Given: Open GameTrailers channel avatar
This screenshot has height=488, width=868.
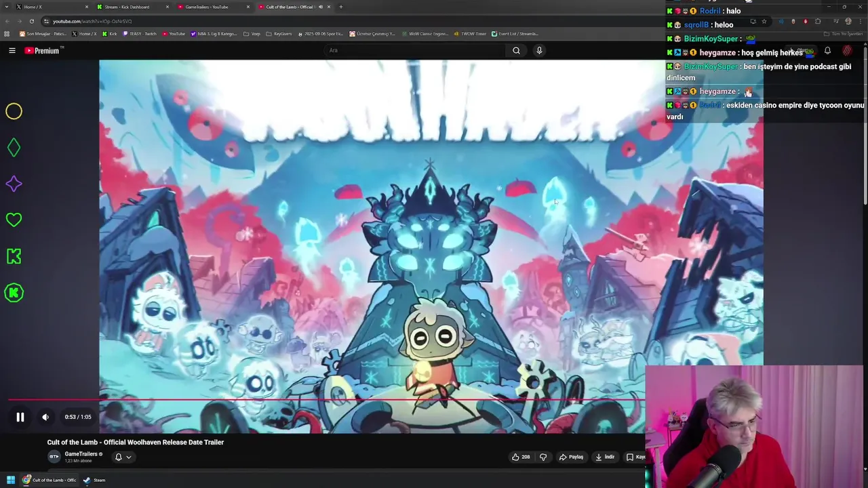Looking at the screenshot, I should [54, 457].
